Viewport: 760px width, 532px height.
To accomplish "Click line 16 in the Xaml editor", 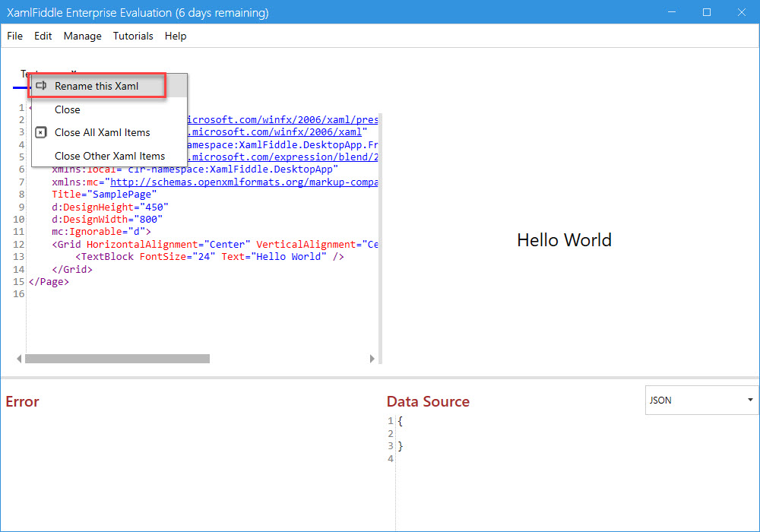I will pos(203,294).
